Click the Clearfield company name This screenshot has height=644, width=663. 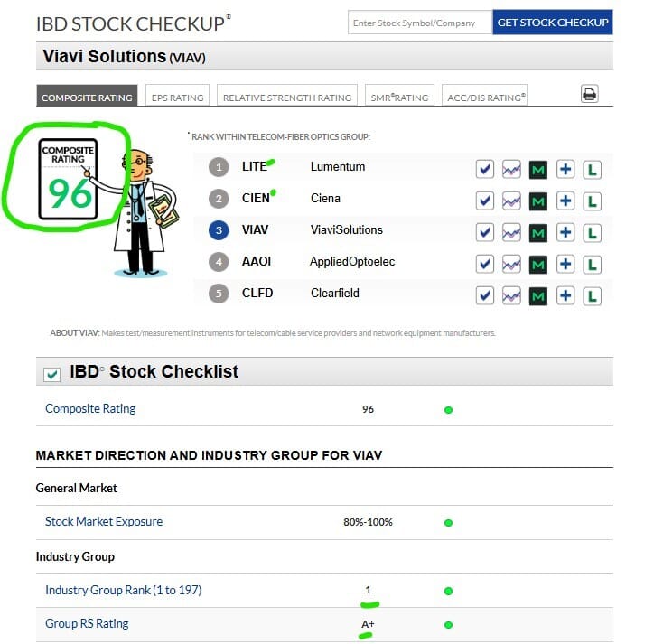click(x=334, y=293)
